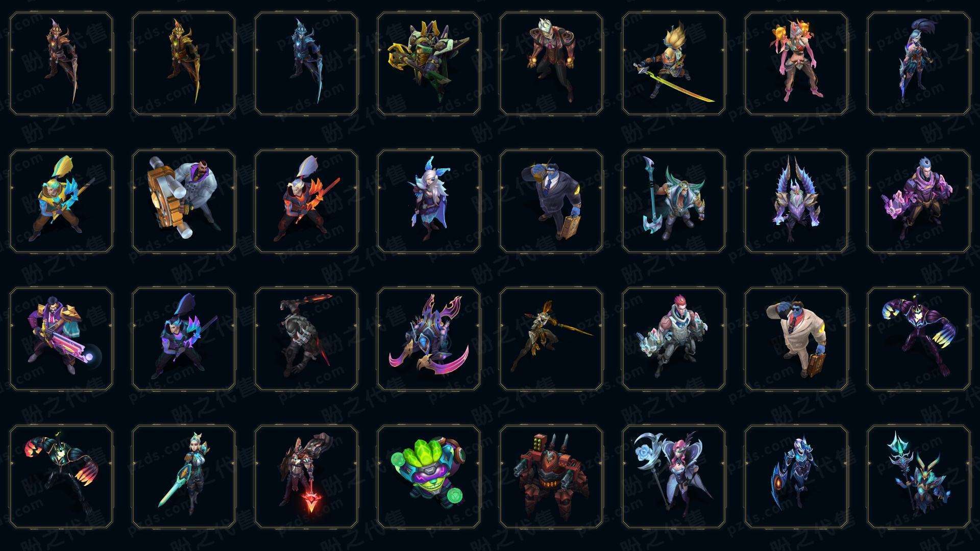Select the horned figure with teal halberd
Screen dimensions: 980x551
click(674, 201)
